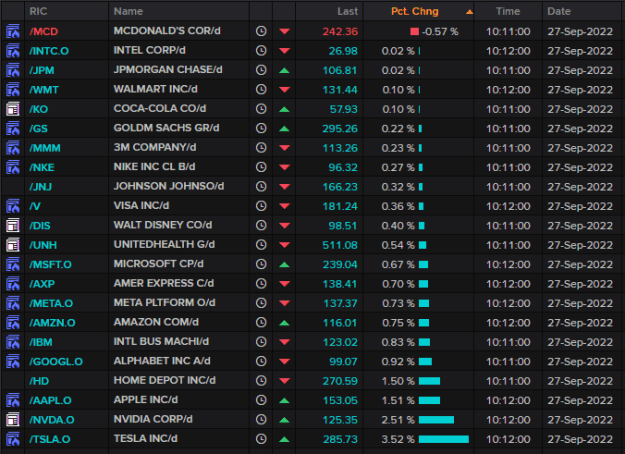
Task: Select the name AMER EXPRESS C/d
Action: [x=164, y=283]
